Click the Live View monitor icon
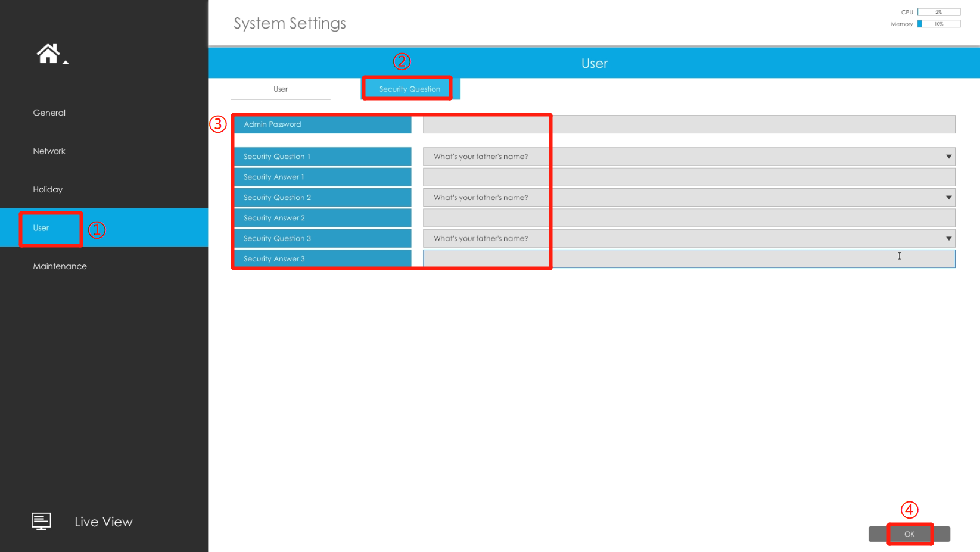The width and height of the screenshot is (980, 552). point(41,522)
